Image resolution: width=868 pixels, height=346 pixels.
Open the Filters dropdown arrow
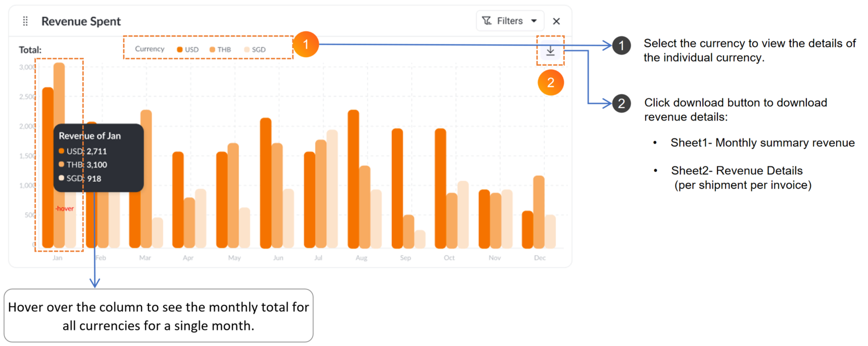click(534, 21)
